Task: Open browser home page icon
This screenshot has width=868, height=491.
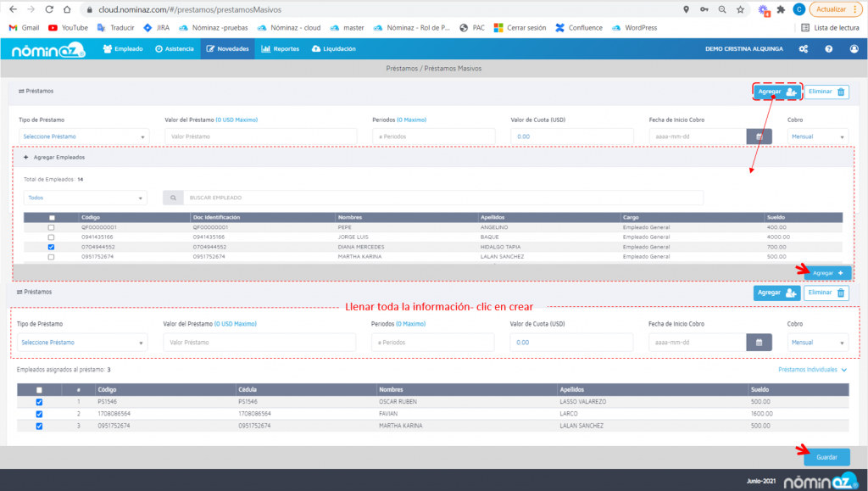Action: click(67, 9)
